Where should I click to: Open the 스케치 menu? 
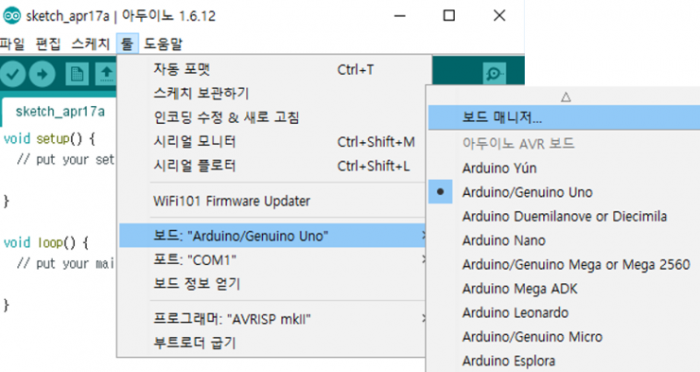coord(91,44)
